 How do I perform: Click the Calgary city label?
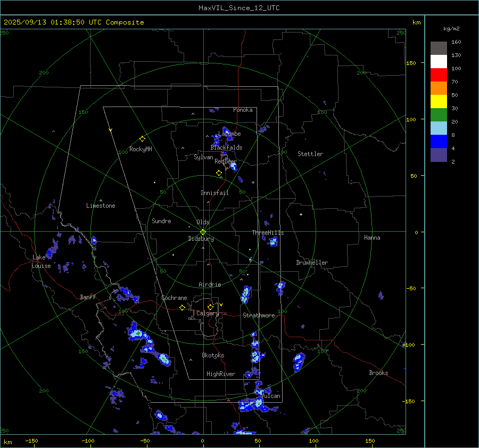[x=208, y=313]
